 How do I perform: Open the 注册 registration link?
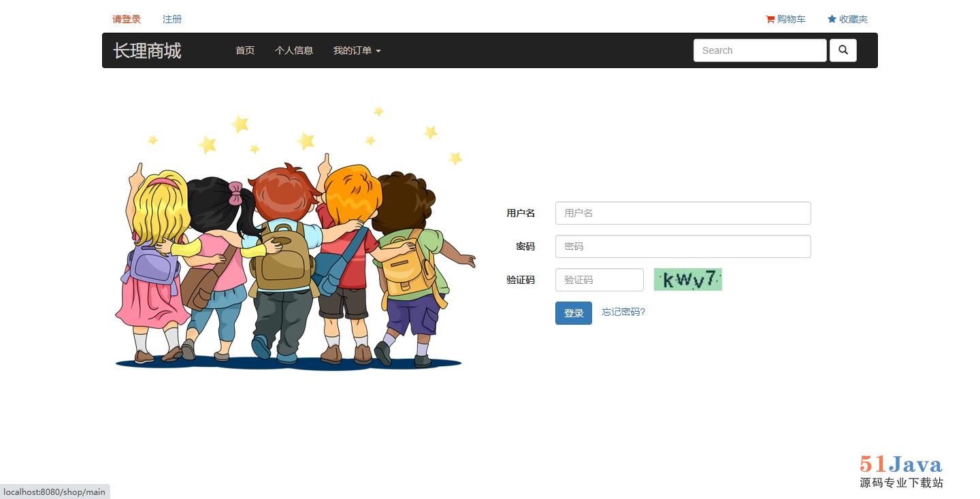tap(172, 19)
